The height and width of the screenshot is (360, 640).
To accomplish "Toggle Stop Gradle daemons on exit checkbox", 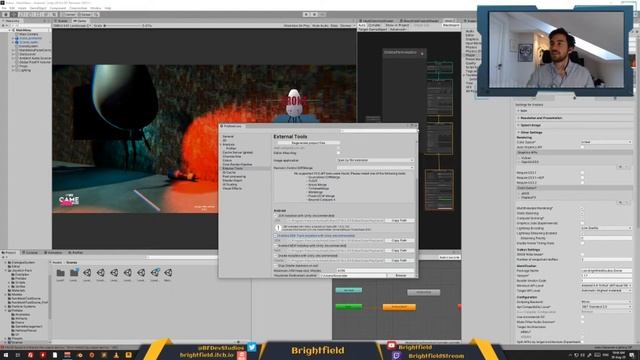I will tap(276, 266).
